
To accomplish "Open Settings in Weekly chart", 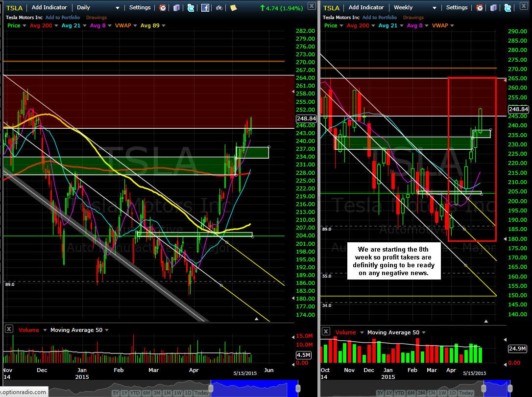I will point(457,7).
